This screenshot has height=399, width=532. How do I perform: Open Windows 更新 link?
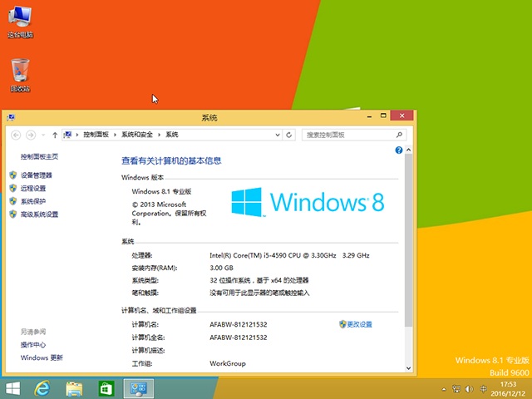(x=42, y=357)
